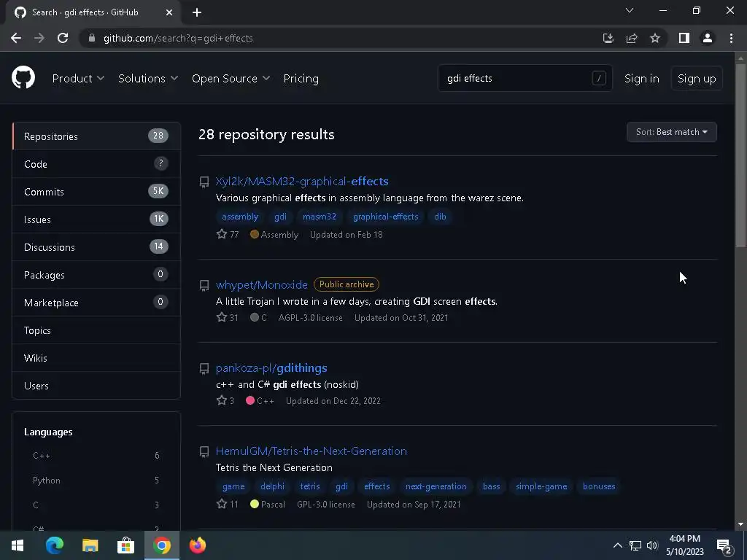The height and width of the screenshot is (560, 747).
Task: Open Firefox from taskbar
Action: point(197,545)
